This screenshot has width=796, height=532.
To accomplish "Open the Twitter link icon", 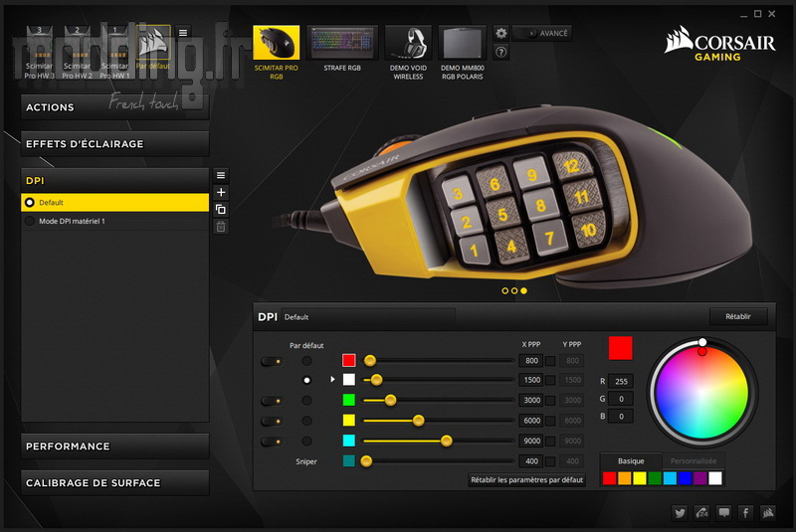I will (680, 513).
